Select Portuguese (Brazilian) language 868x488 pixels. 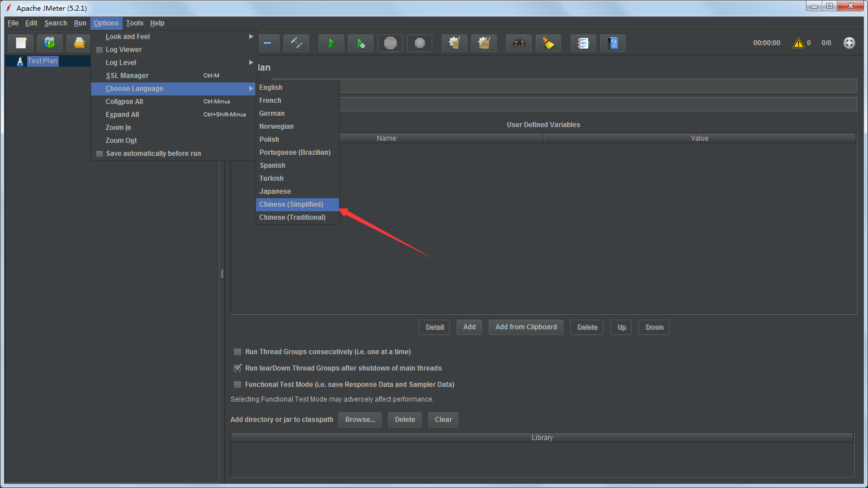point(297,152)
